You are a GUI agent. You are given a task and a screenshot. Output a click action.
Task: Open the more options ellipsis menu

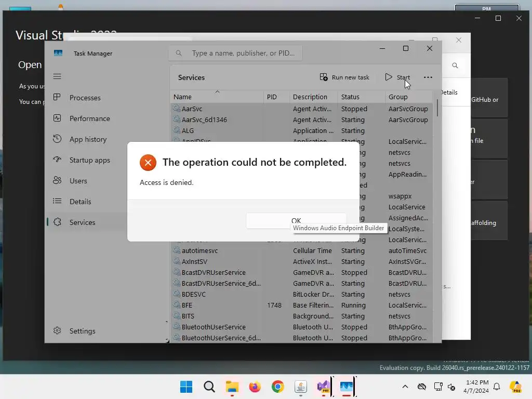click(428, 77)
